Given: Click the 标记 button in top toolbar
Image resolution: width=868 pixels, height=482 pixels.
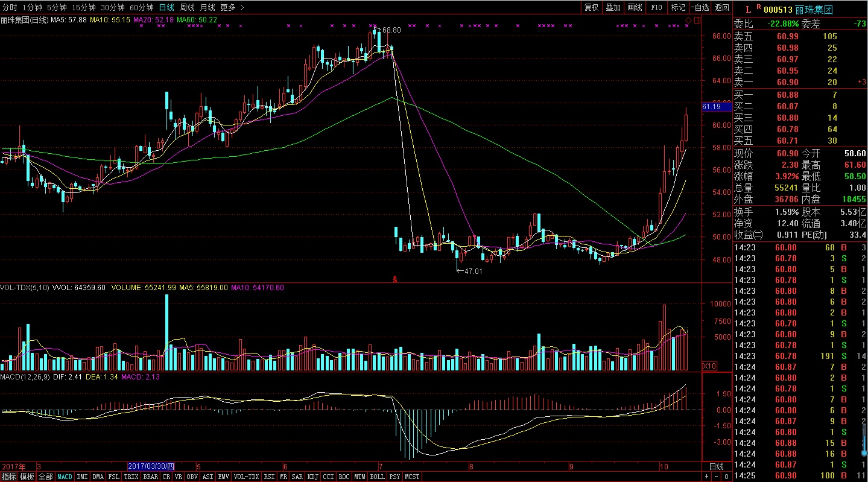Looking at the screenshot, I should pos(678,7).
